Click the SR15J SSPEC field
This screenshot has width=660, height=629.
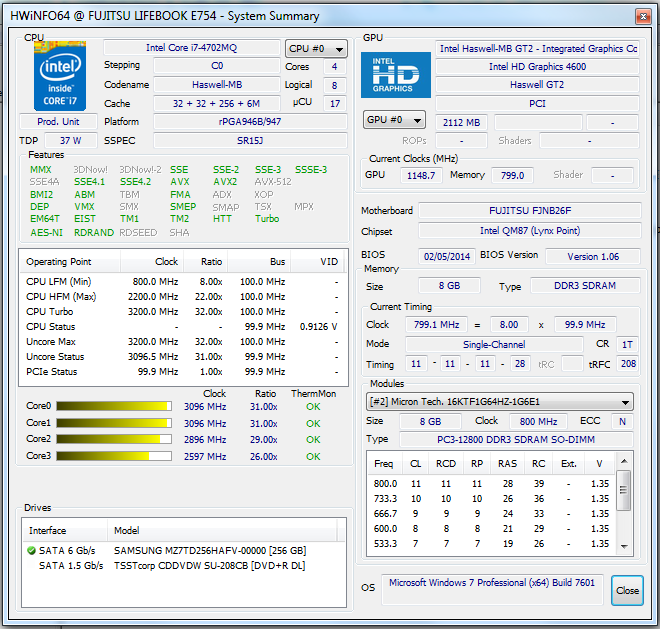(250, 141)
